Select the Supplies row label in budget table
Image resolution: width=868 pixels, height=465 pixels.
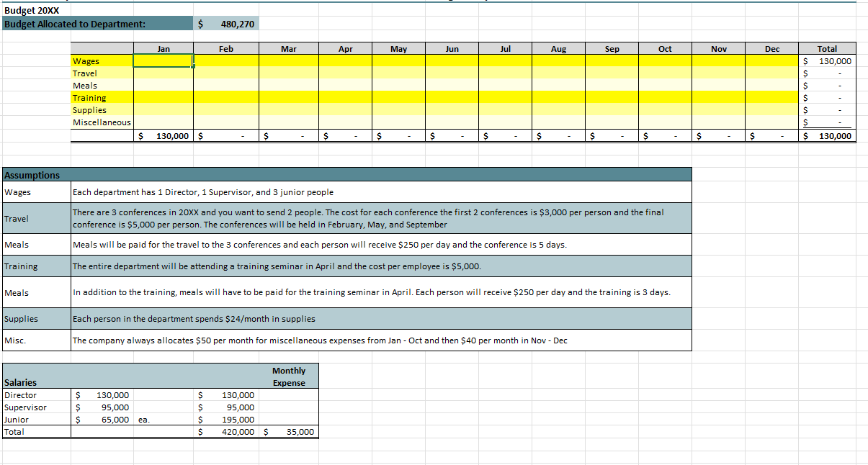(102, 110)
